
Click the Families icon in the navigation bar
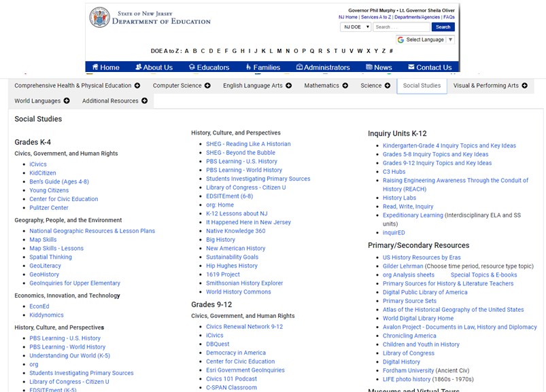(x=249, y=67)
